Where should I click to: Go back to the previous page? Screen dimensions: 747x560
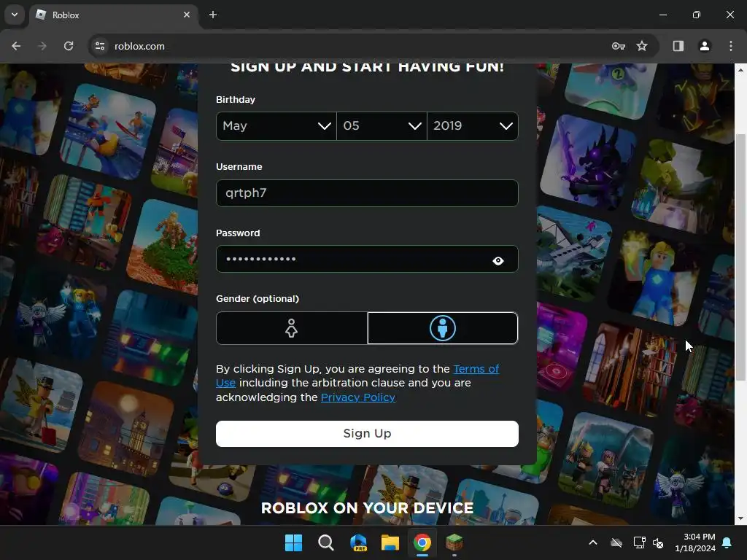pos(16,46)
